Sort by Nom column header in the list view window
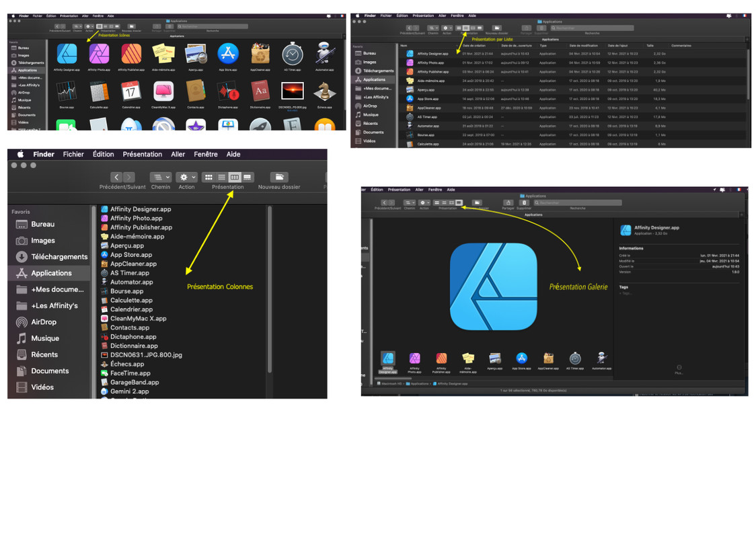 click(x=404, y=46)
